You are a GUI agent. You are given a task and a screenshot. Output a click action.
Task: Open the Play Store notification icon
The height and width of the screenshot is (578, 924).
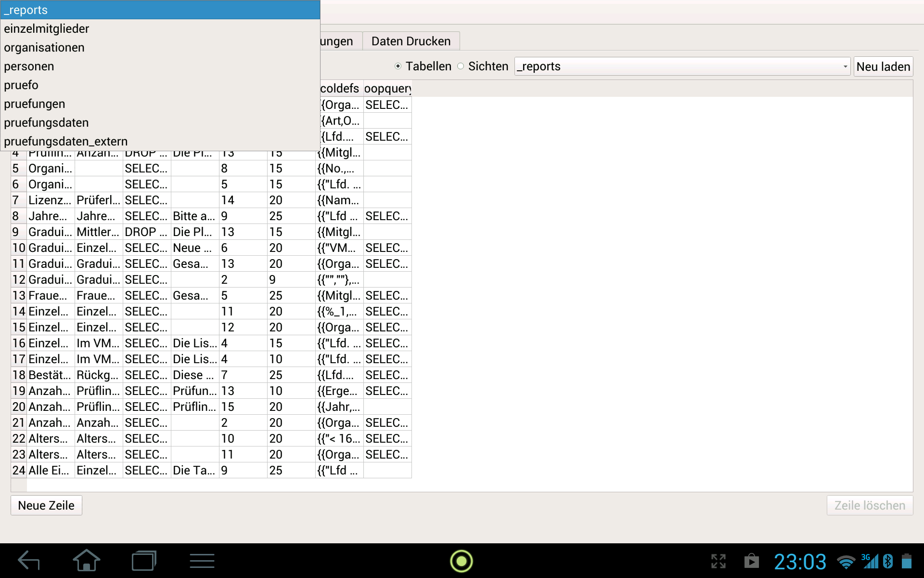pos(751,561)
